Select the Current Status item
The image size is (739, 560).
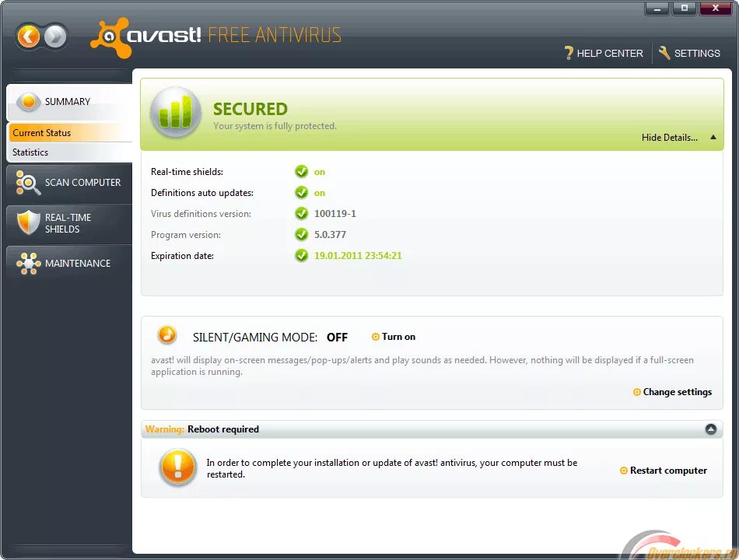(x=70, y=133)
